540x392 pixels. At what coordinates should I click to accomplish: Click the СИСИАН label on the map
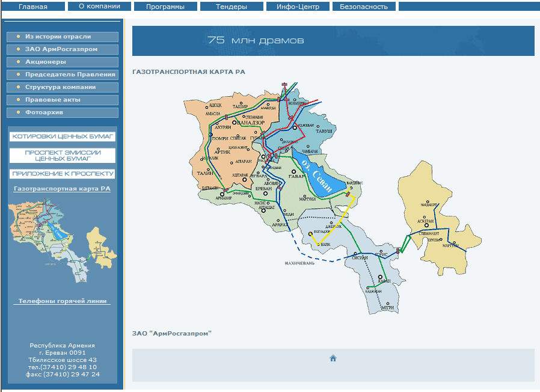360,258
